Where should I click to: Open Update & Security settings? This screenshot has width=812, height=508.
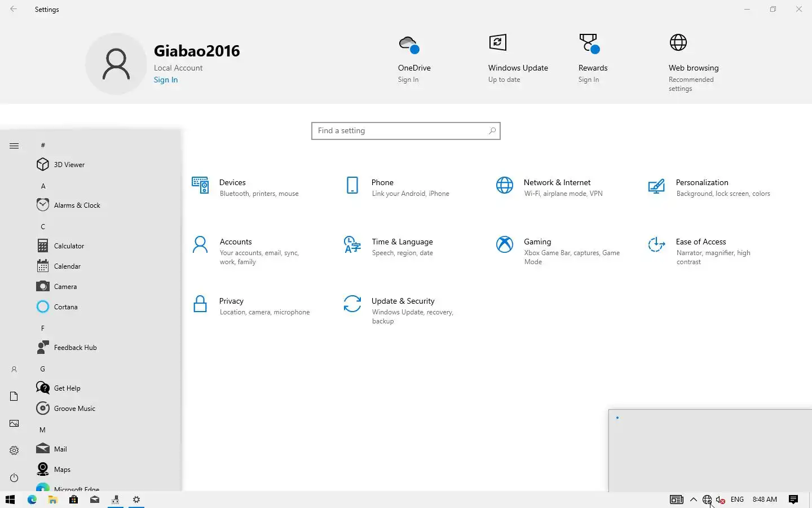399,310
